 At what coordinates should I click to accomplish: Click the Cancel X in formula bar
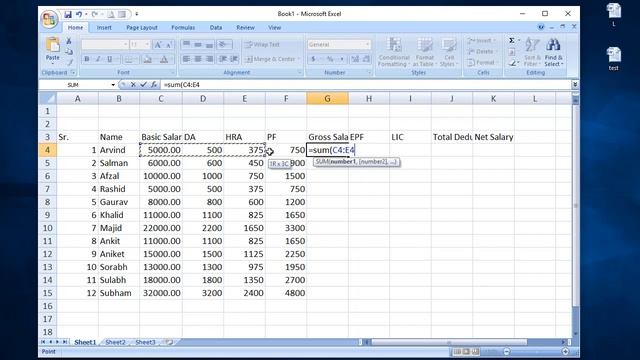[133, 84]
